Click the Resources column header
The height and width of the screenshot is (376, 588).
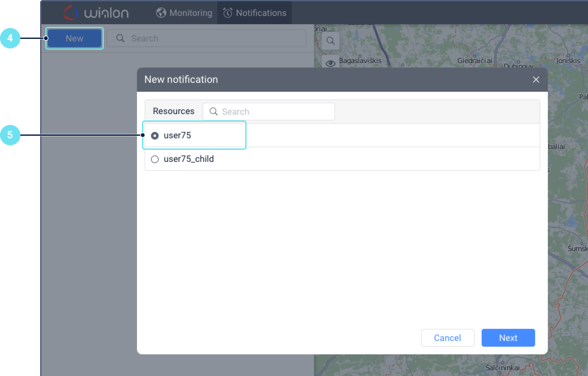[x=174, y=111]
